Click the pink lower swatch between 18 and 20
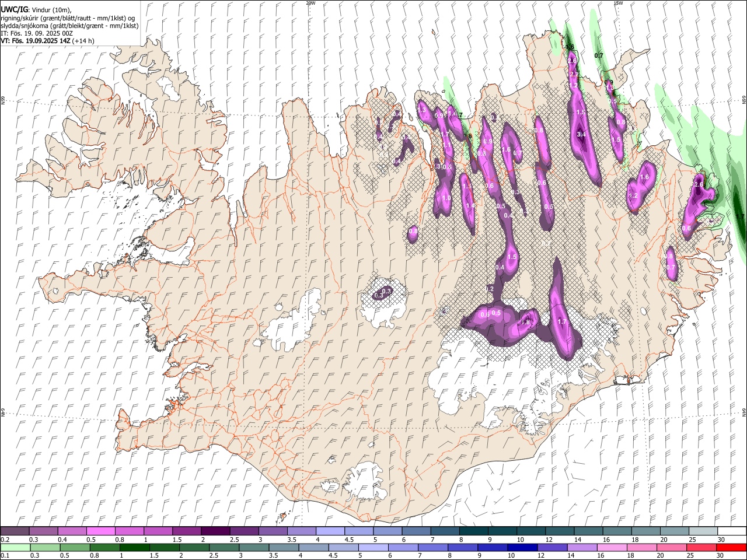 pos(641,547)
